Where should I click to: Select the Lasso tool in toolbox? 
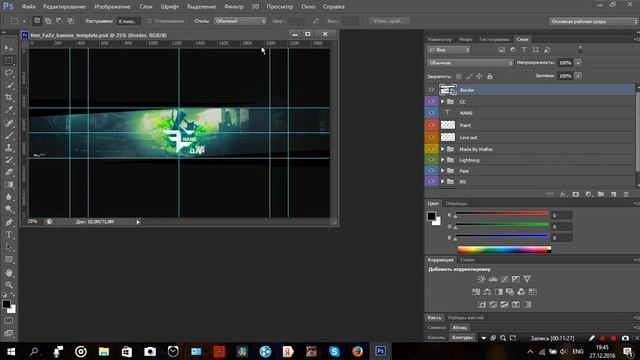[x=9, y=73]
